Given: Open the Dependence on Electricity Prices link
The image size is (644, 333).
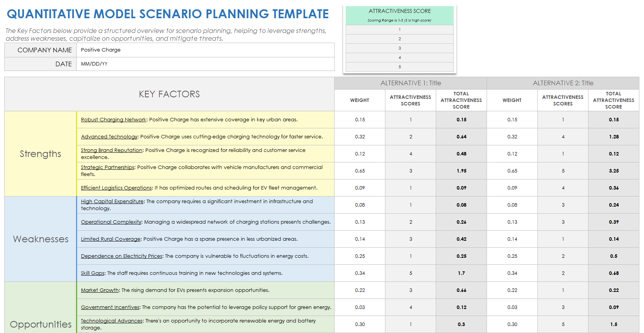Looking at the screenshot, I should click(121, 256).
